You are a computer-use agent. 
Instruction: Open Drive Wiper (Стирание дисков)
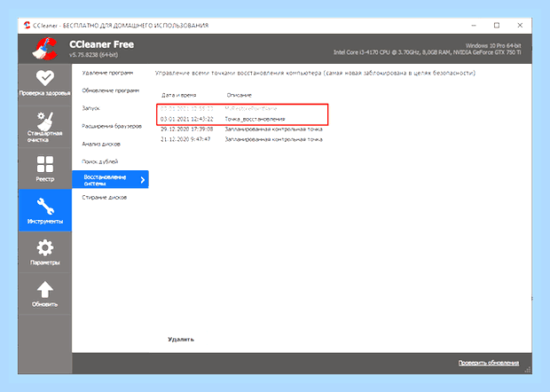click(104, 198)
